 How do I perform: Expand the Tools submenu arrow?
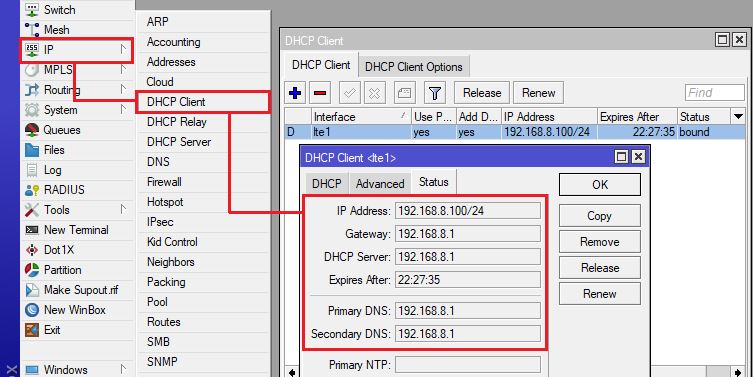click(x=124, y=209)
